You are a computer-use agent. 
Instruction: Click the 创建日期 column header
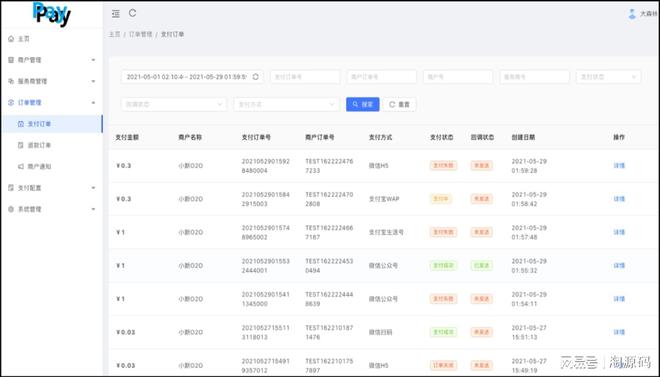tap(523, 138)
